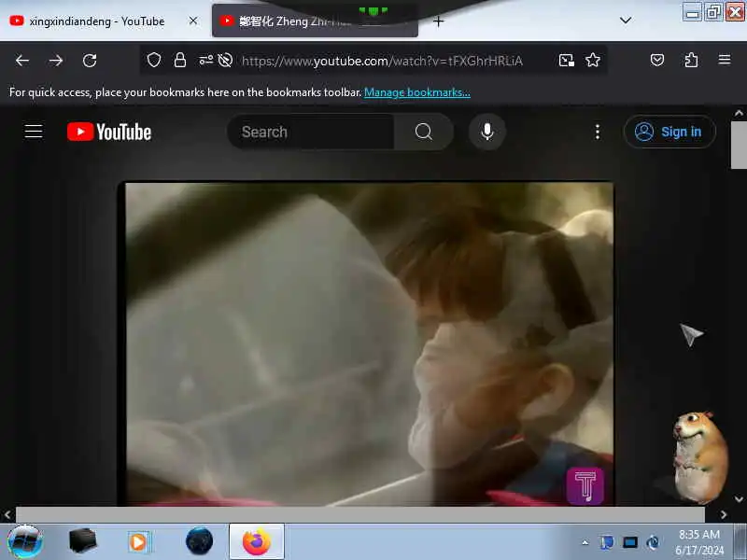Bookmark this page with the star icon
This screenshot has height=560, width=747.
tap(593, 60)
